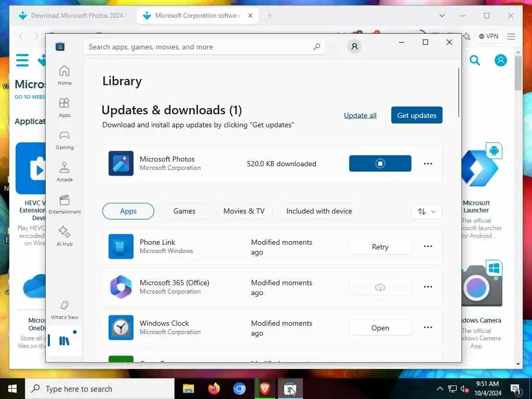The image size is (532, 399).
Task: Open more options for Microsoft 365 (Office)
Action: (x=428, y=287)
